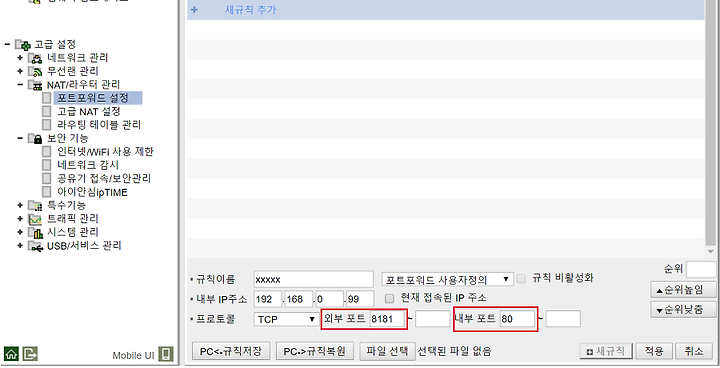This screenshot has width=720, height=368.
Task: Click the 트래픽 관리 chart icon
Action: click(35, 219)
